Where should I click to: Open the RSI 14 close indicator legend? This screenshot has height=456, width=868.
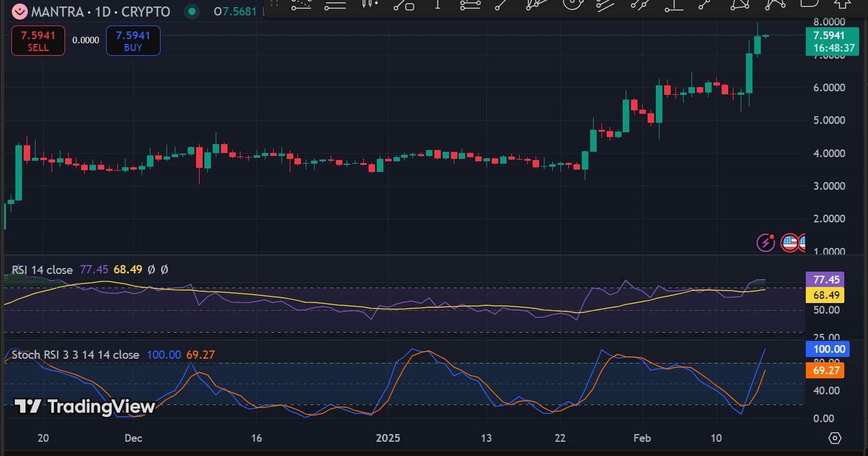pos(42,270)
